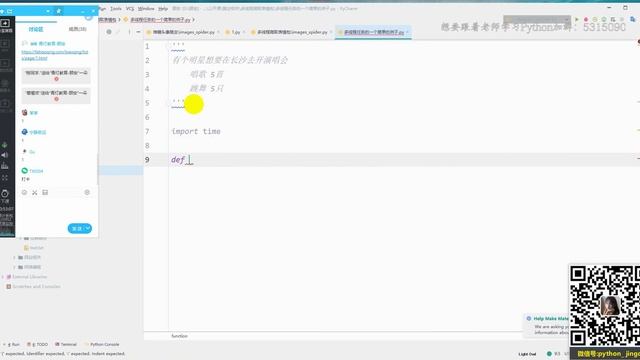Click the Light Owl theme status entry
This screenshot has height=360, width=640.
(x=527, y=354)
